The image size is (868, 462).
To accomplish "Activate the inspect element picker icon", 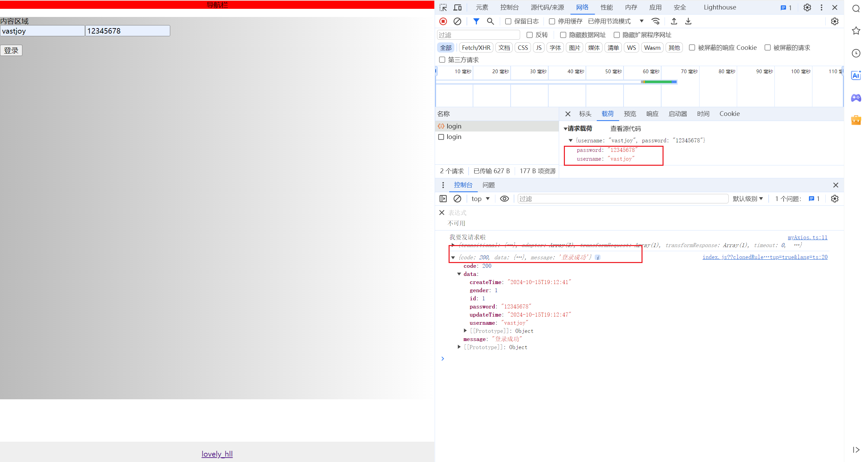I will click(x=443, y=7).
